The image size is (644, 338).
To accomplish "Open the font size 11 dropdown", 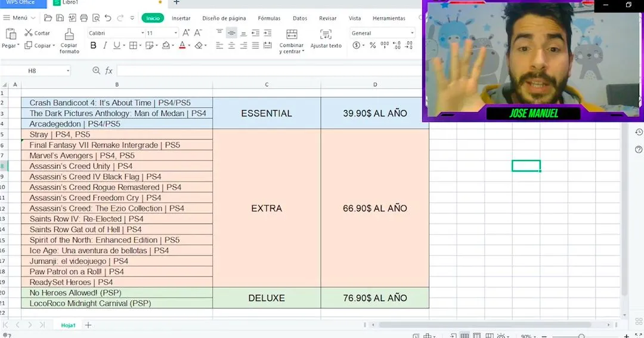I will pyautogui.click(x=176, y=33).
